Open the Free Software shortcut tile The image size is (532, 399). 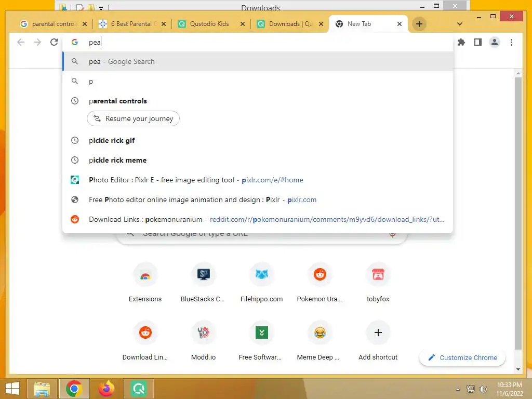point(262,341)
